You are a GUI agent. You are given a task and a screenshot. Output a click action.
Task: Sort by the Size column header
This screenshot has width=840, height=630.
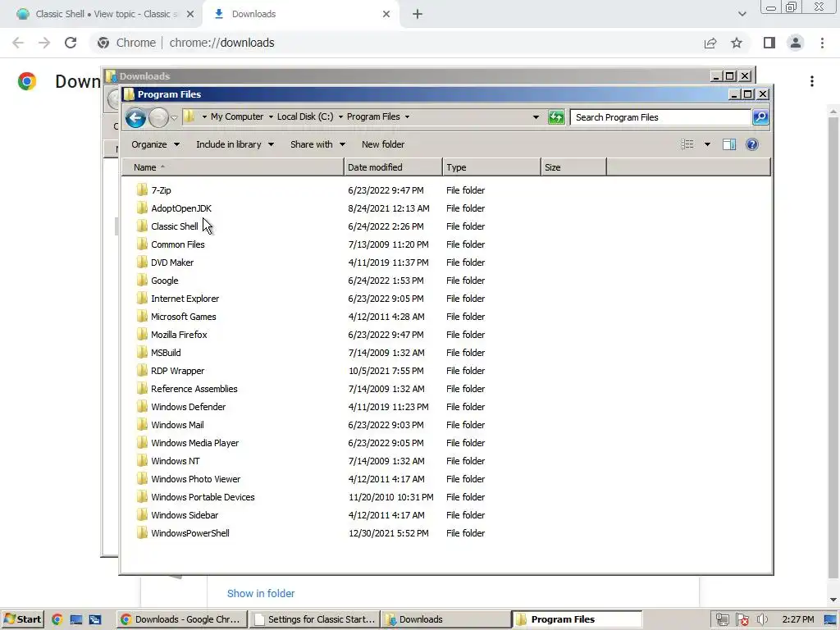tap(573, 167)
